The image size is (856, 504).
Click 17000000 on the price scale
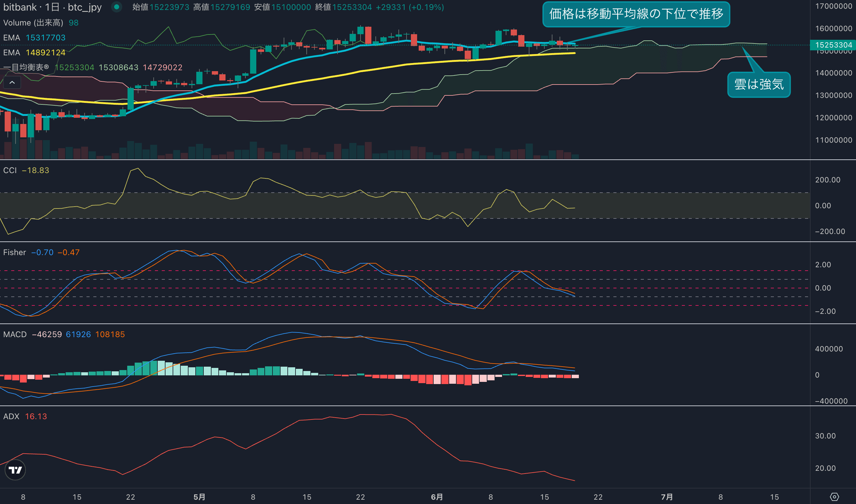click(833, 6)
